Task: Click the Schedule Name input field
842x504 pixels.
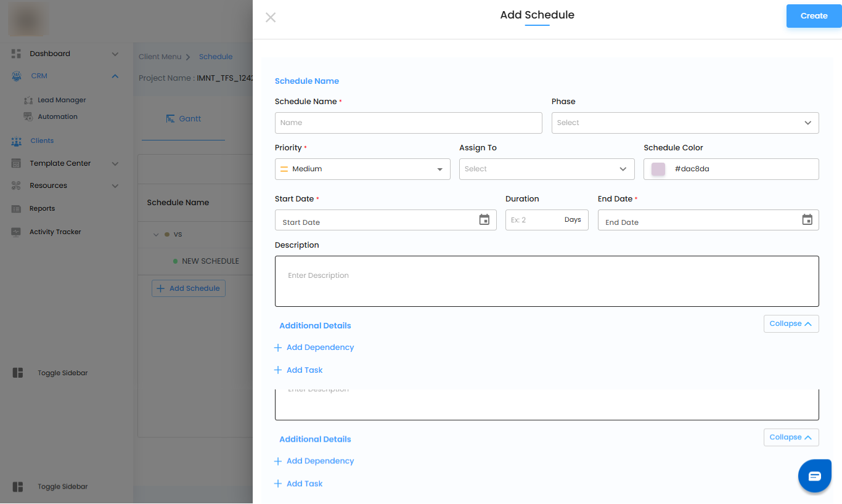Action: [408, 123]
